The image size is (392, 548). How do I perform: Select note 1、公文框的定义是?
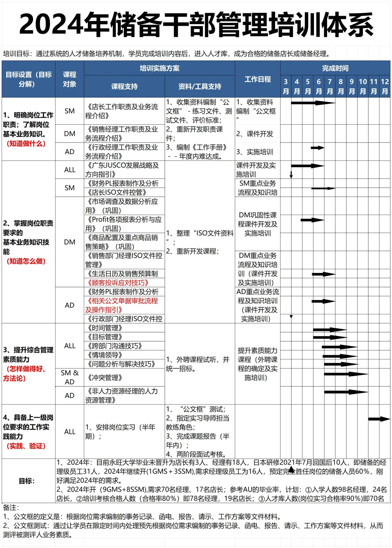[142, 516]
